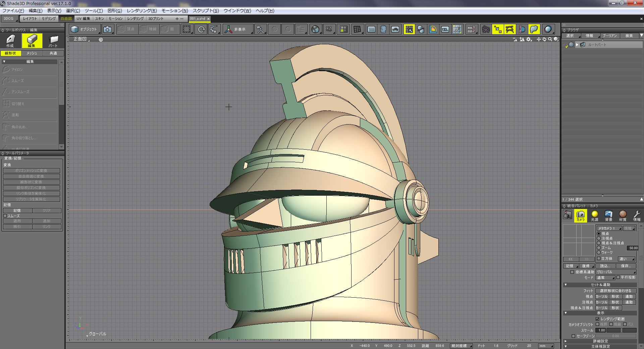The image size is (644, 349).
Task: Open the メタカメラ 1 dropdown
Action: (x=609, y=228)
